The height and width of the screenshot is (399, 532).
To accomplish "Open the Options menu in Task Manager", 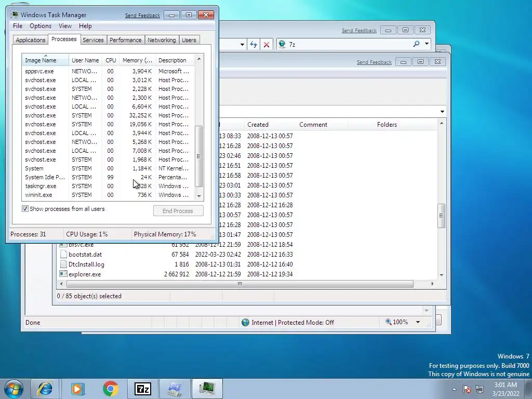I will pyautogui.click(x=41, y=26).
